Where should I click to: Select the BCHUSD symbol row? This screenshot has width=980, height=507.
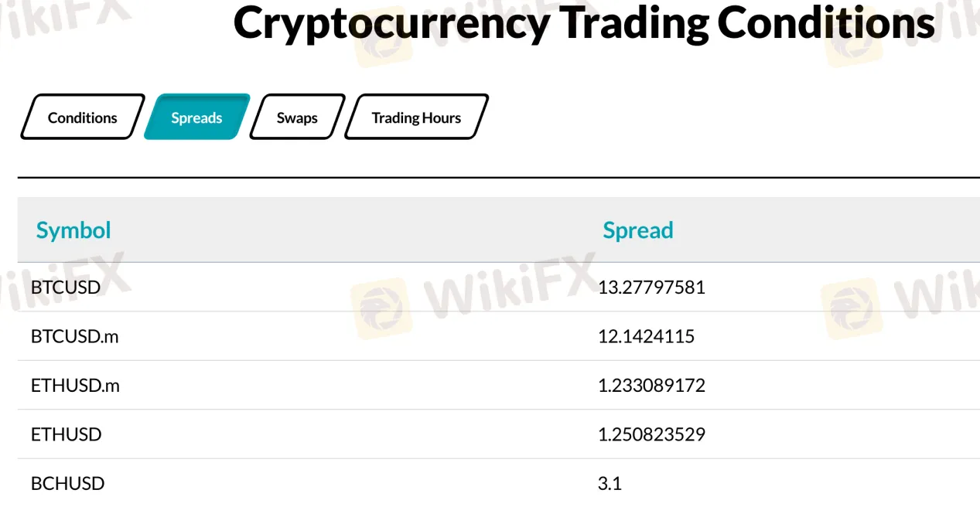pos(499,483)
